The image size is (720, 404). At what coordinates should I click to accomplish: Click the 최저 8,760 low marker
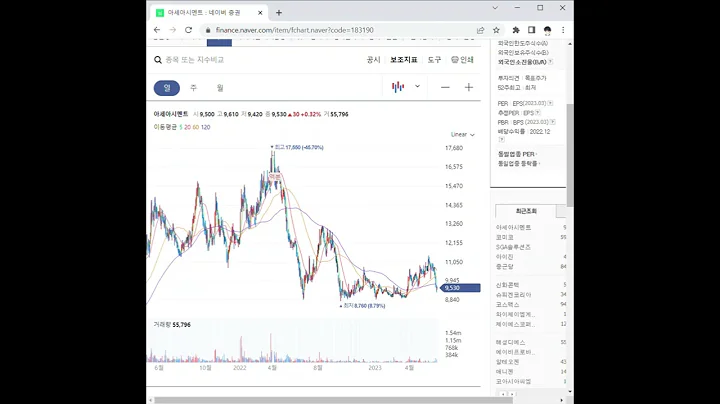point(362,306)
